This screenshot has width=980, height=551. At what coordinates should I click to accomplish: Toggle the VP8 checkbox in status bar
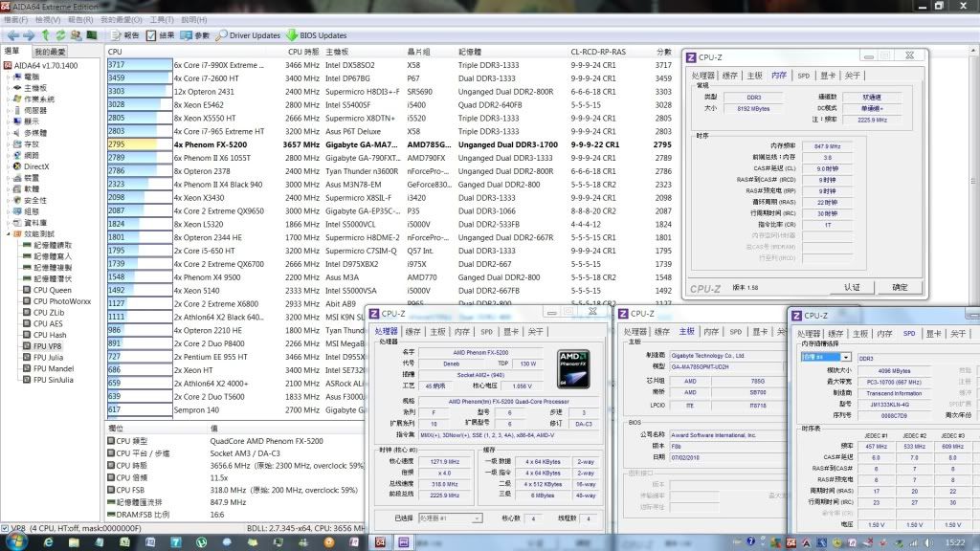[7, 527]
